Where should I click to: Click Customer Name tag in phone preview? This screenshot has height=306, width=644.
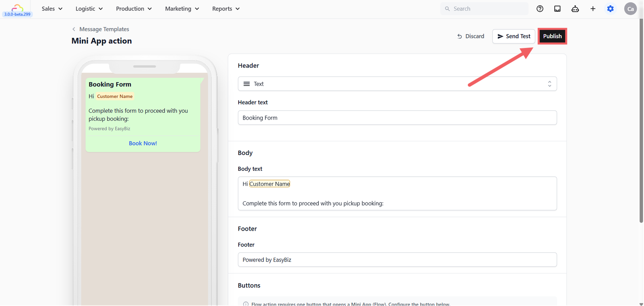[115, 96]
